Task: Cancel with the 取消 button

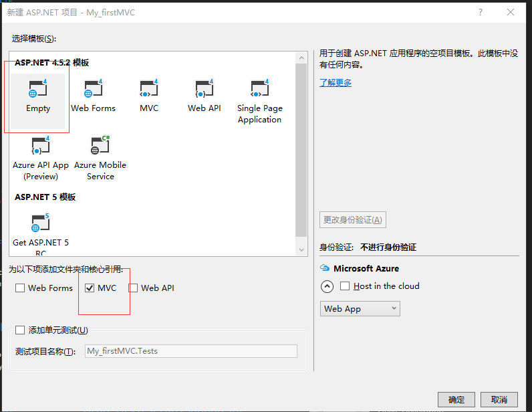Action: tap(499, 399)
